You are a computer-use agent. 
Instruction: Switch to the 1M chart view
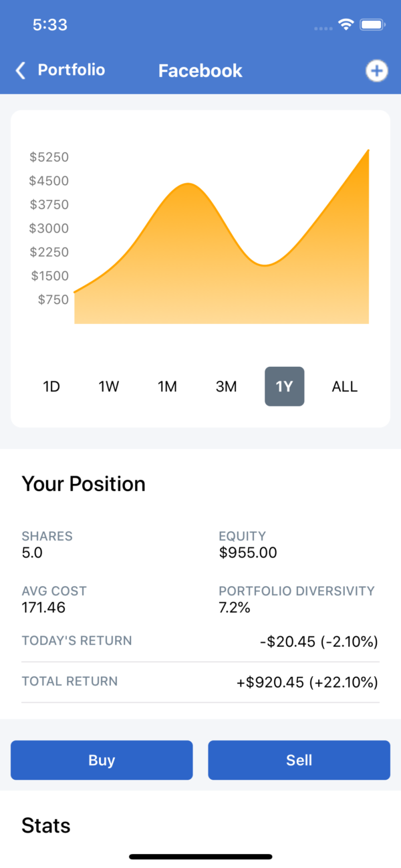[167, 386]
